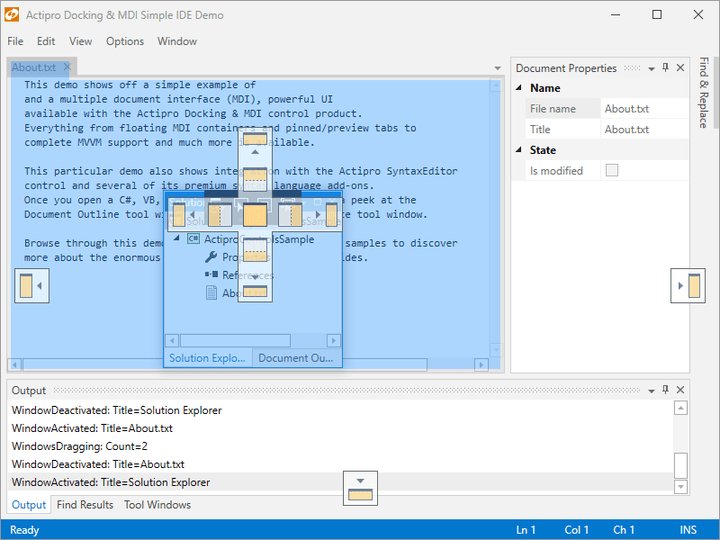Viewport: 720px width, 540px height.
Task: Click the dock-to-left-edge guide icon
Action: [32, 286]
